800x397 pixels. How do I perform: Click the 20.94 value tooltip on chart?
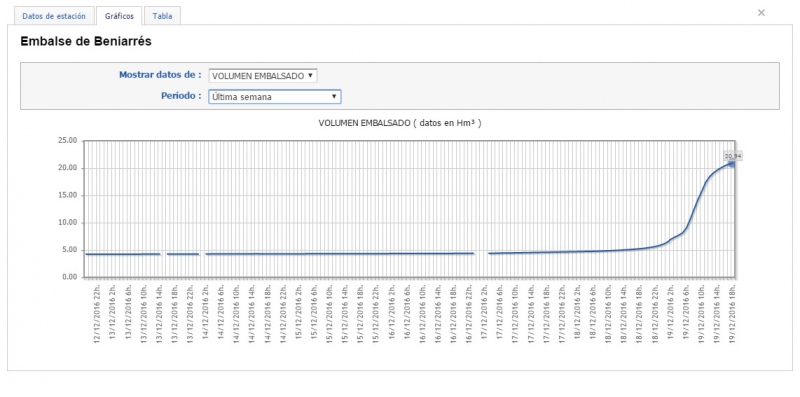[733, 156]
